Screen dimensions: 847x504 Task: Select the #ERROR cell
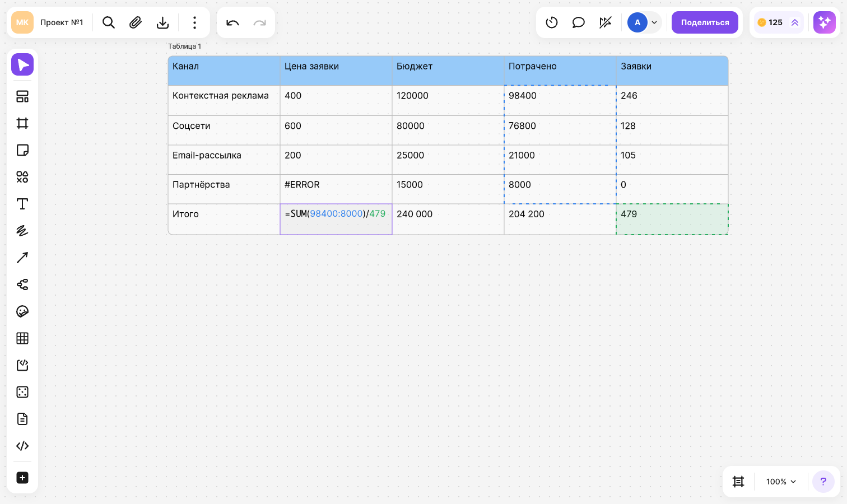pyautogui.click(x=336, y=189)
